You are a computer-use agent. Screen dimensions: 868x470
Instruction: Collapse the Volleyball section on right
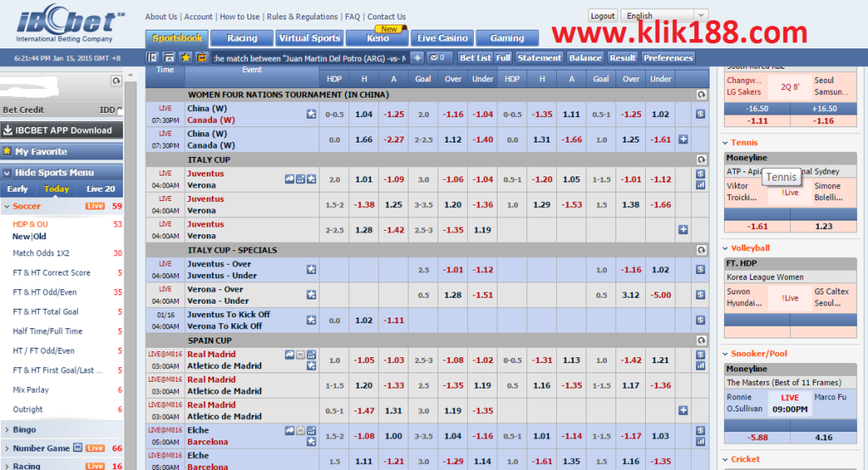[x=726, y=249]
